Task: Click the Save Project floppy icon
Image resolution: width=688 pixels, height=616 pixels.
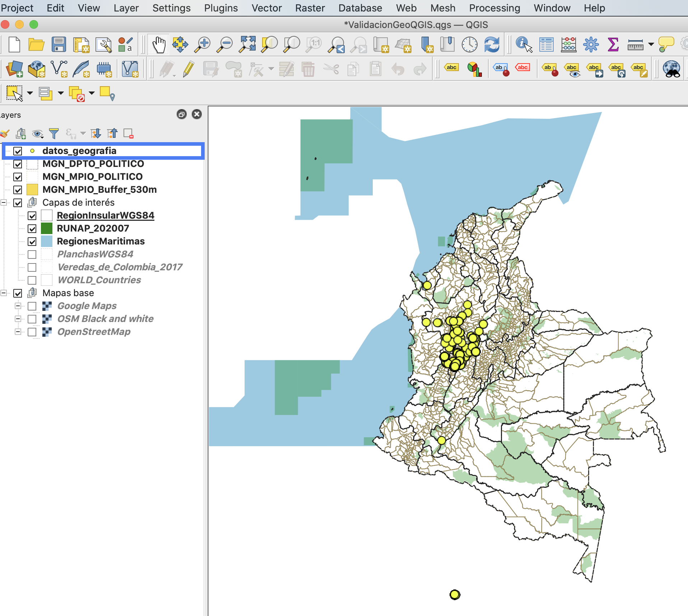Action: pos(59,45)
